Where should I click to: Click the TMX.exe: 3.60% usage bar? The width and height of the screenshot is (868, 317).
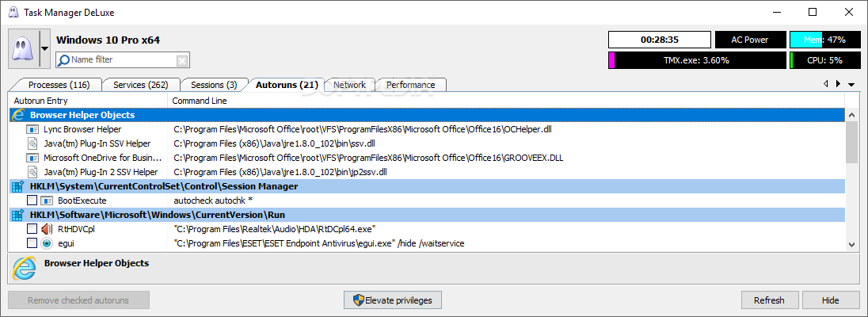click(x=696, y=60)
